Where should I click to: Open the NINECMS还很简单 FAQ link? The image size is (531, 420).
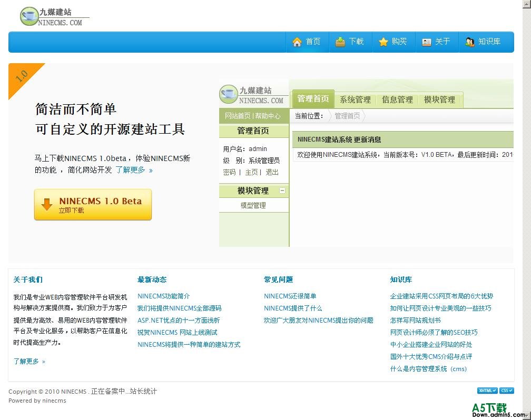pyautogui.click(x=290, y=296)
